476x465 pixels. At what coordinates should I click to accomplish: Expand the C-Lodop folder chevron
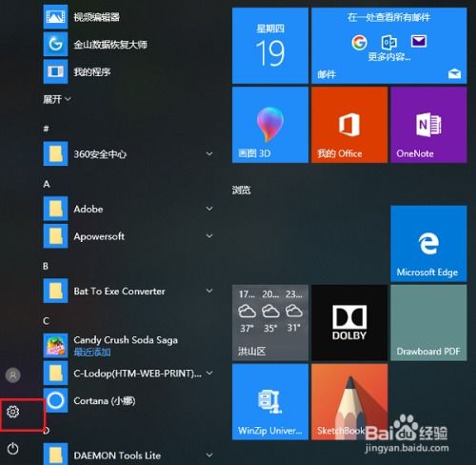[209, 373]
